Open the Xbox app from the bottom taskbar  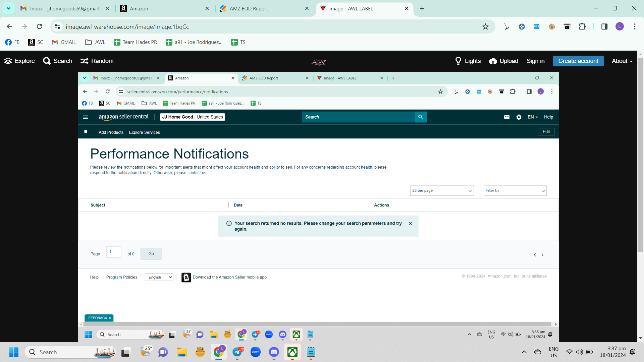(x=292, y=352)
